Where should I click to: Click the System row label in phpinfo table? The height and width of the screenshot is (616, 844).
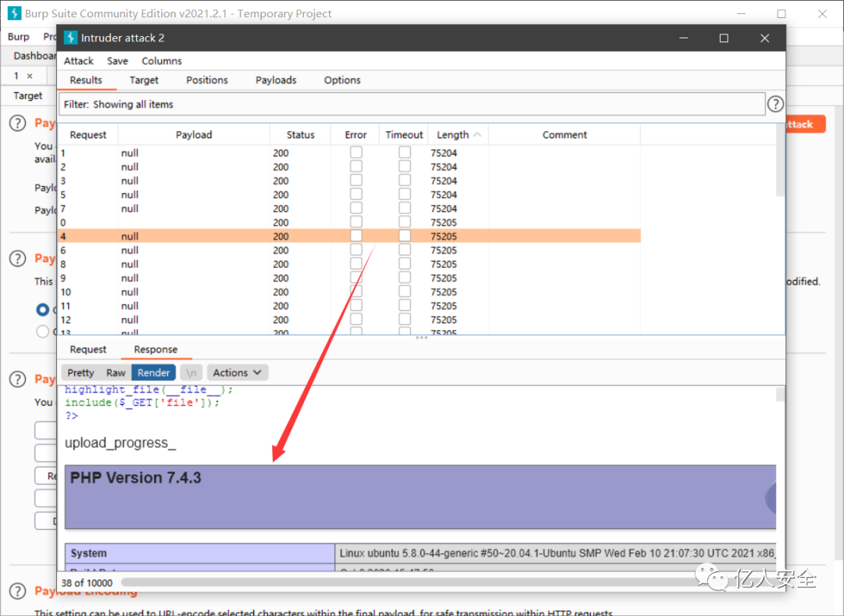(x=89, y=553)
